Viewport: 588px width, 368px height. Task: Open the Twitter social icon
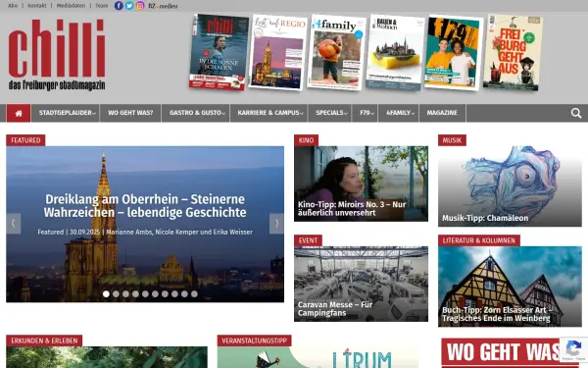coord(129,6)
